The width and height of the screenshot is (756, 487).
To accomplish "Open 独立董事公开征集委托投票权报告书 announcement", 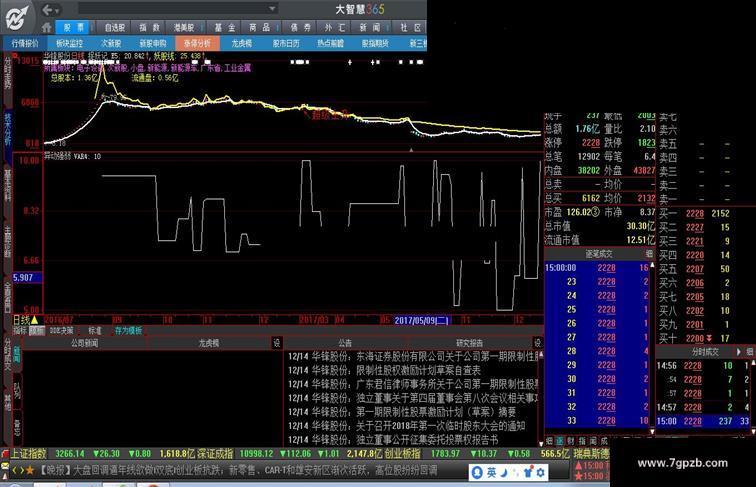I will point(427,440).
